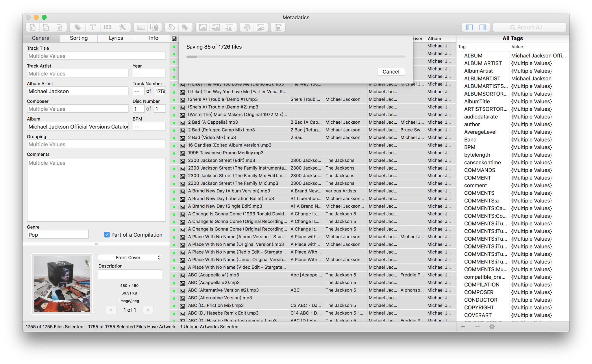Open the tag editor tool icon
Screen dimensions: 592x364
pos(77,27)
